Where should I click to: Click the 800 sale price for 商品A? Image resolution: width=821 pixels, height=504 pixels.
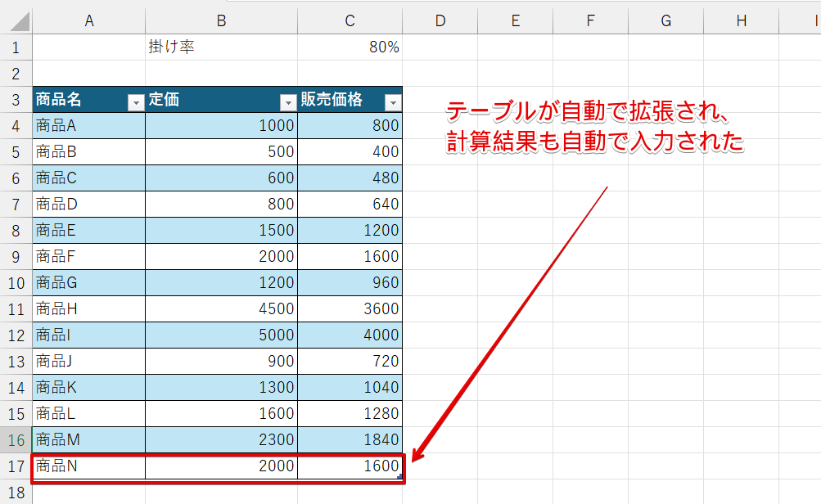350,126
